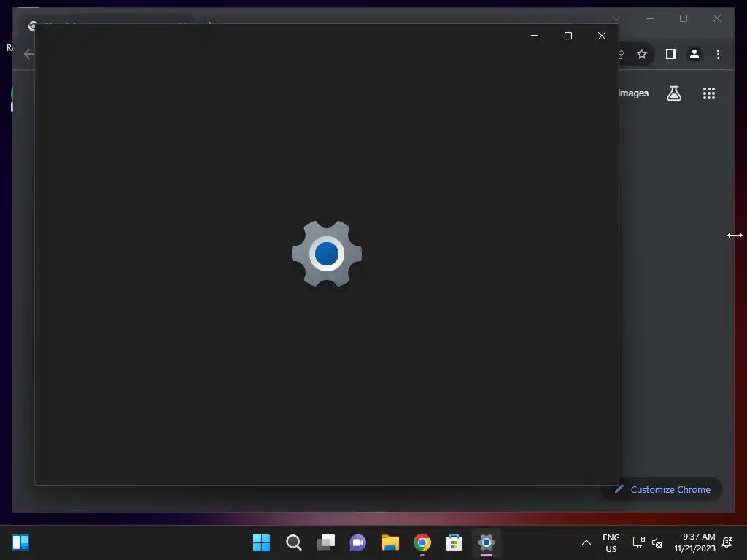Open Chrome tab search chevron
This screenshot has height=560, width=747.
coord(616,18)
